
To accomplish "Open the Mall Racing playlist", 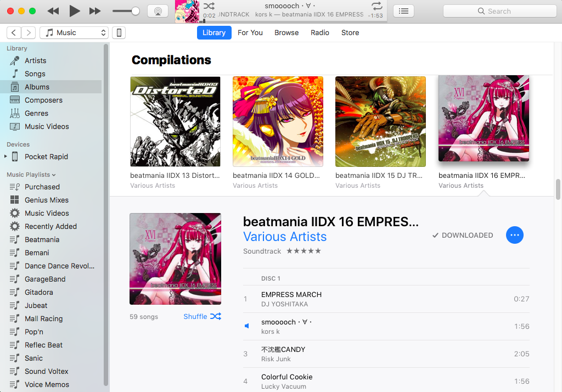I will 51,319.
